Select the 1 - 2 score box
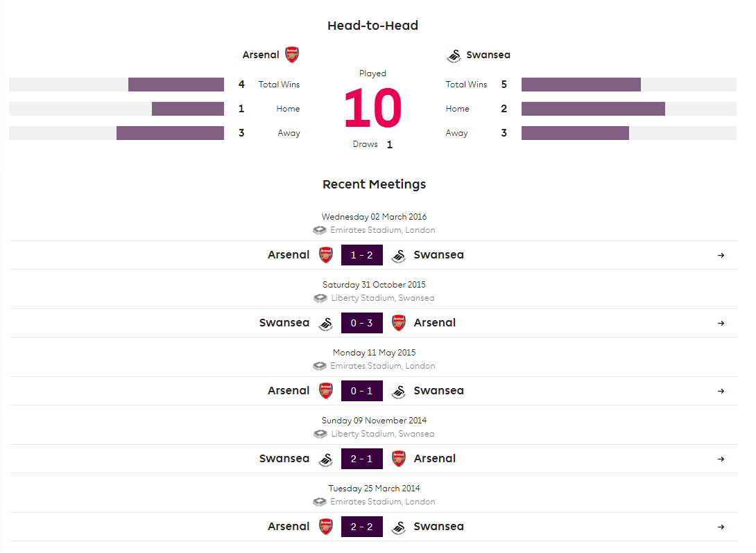 click(361, 255)
